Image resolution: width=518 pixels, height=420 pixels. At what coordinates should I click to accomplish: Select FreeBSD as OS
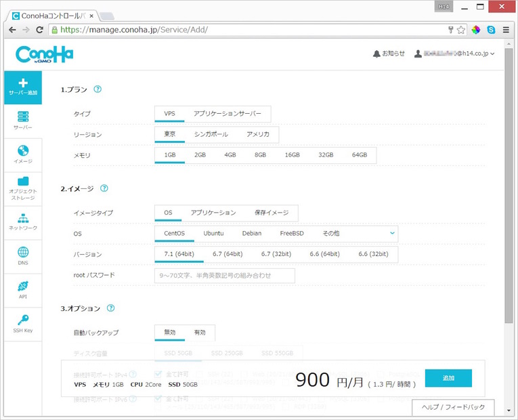point(292,233)
